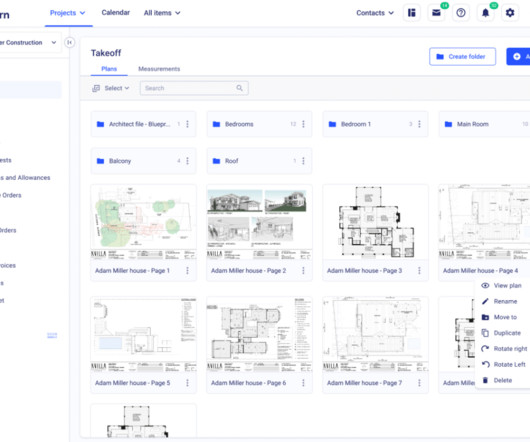Open the three-dot menu for Page 1

[x=187, y=270]
